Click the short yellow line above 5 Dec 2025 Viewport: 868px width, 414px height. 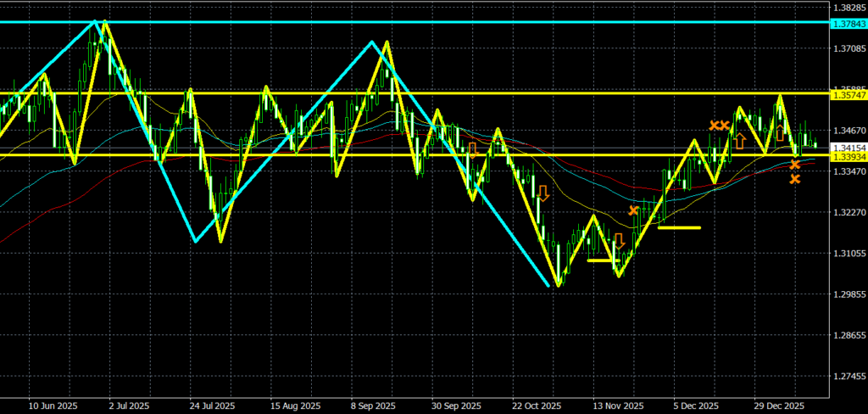point(679,227)
